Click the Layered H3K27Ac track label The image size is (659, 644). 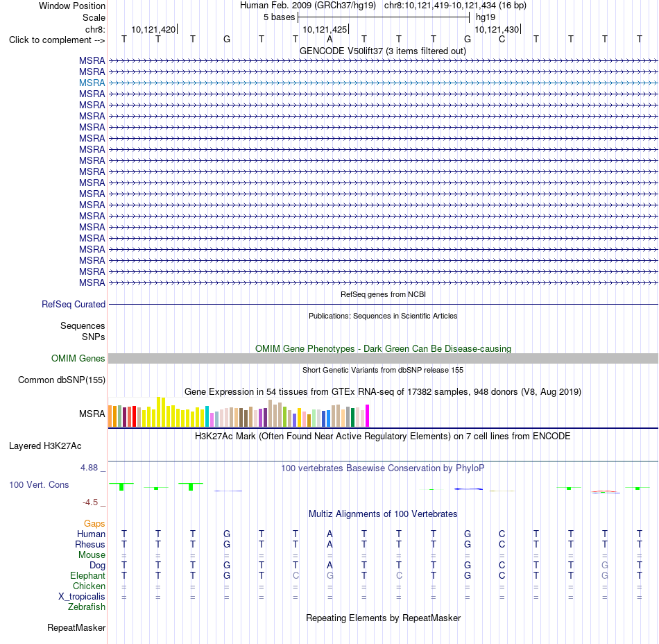45,446
